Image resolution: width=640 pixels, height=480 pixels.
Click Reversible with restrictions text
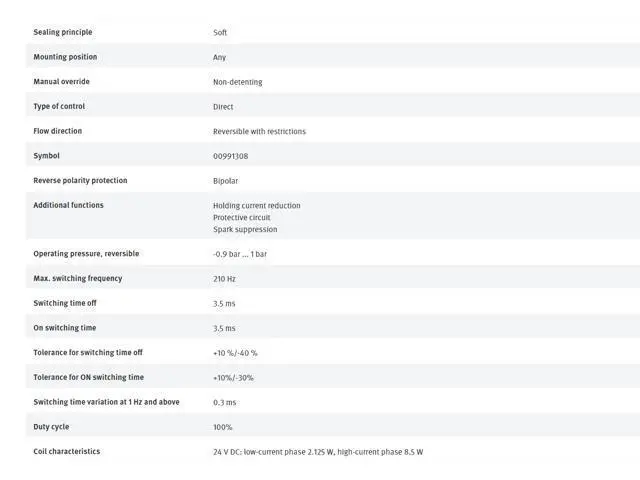(x=259, y=131)
